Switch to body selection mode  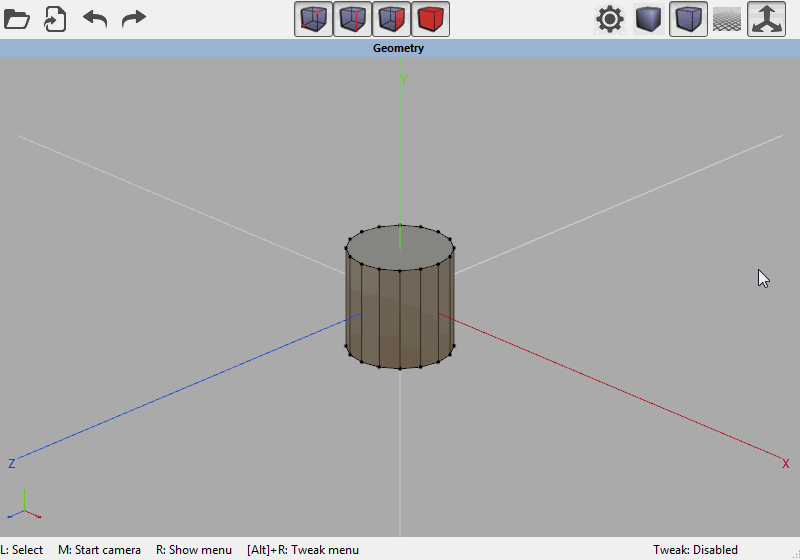point(430,19)
